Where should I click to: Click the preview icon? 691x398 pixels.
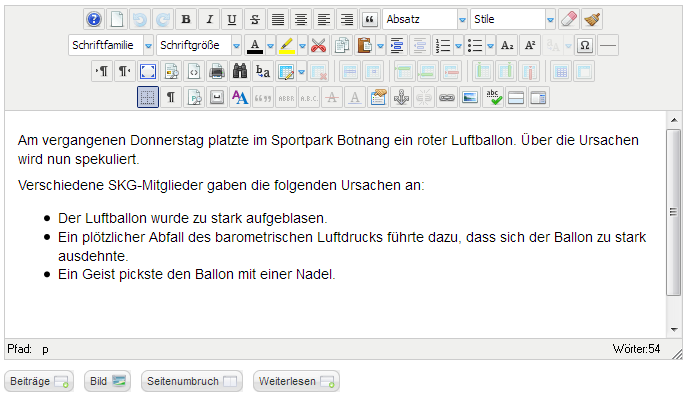[171, 71]
